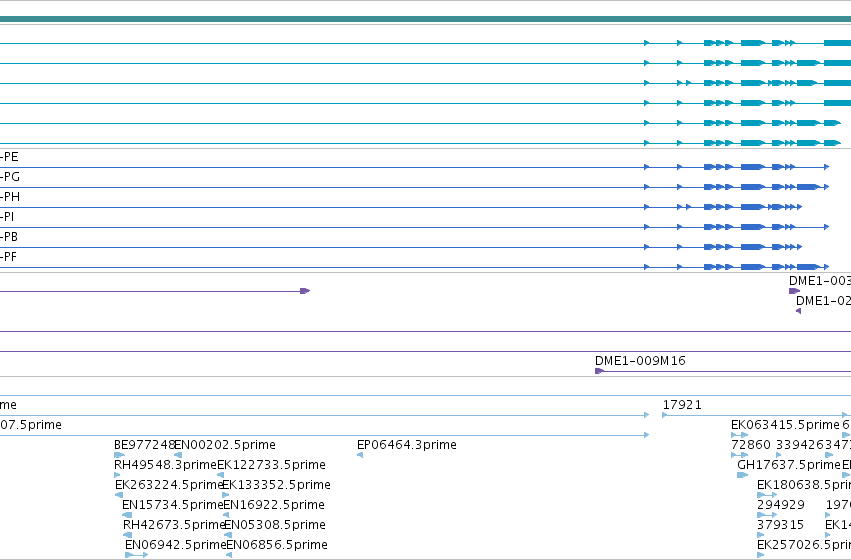Image resolution: width=851 pixels, height=560 pixels.
Task: Select the EN15734.5prime EST label
Action: [x=173, y=505]
